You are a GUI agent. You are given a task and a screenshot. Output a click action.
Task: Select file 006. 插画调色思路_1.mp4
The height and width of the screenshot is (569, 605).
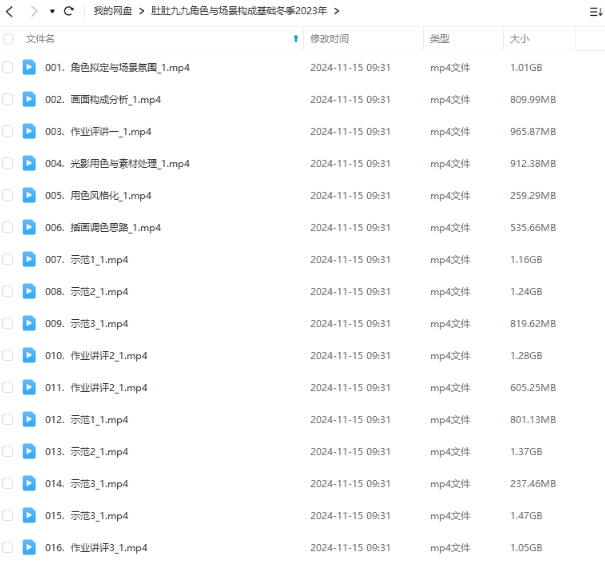(x=103, y=228)
